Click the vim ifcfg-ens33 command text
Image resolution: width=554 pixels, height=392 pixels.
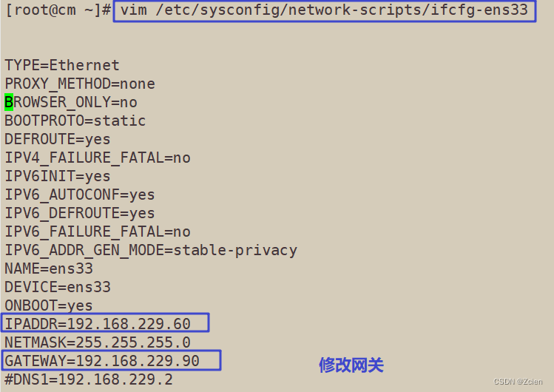pyautogui.click(x=324, y=10)
